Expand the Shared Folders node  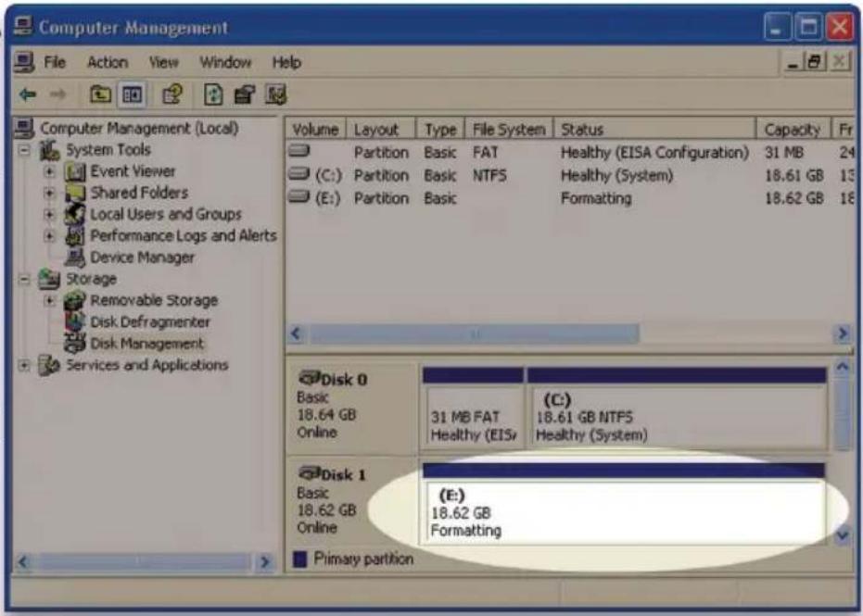tap(49, 193)
